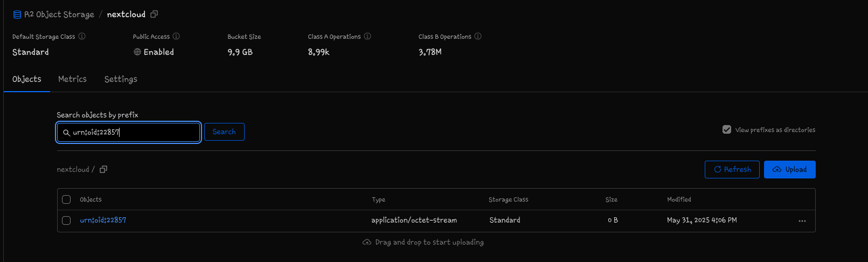The width and height of the screenshot is (868, 262).
Task: Toggle View prefixes as directories checkbox
Action: pos(727,129)
